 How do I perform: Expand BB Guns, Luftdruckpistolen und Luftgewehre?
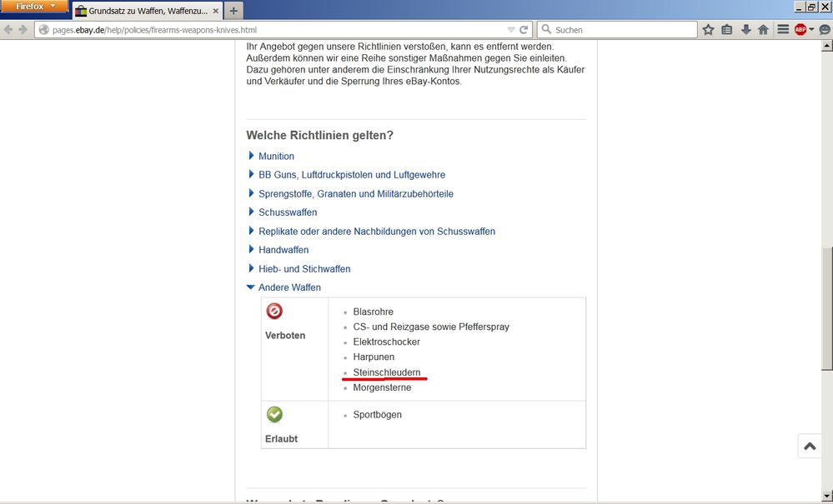click(x=351, y=175)
